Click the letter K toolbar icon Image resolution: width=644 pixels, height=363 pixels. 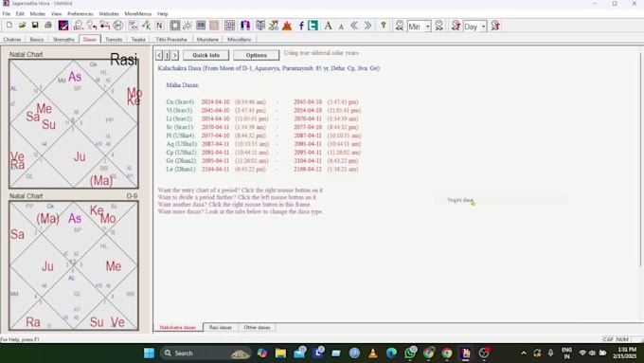click(146, 26)
